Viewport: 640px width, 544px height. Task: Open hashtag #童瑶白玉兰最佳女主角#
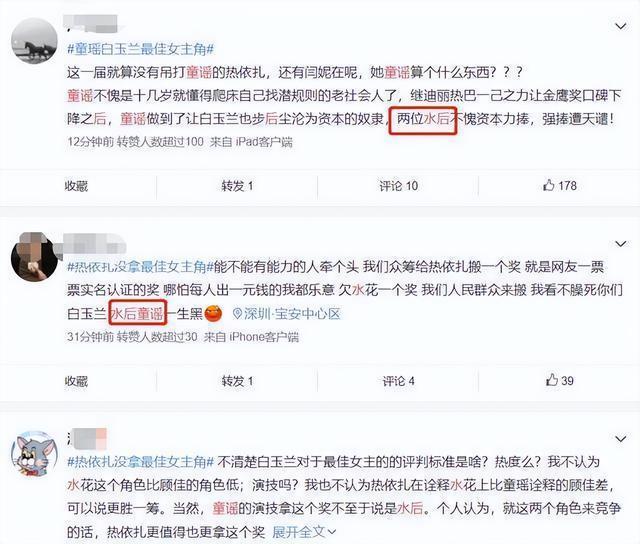(x=140, y=49)
